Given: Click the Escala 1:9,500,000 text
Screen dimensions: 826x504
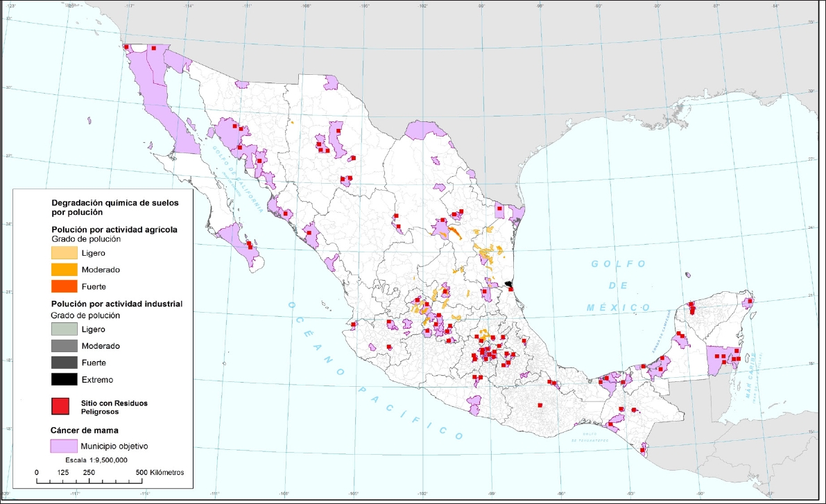Looking at the screenshot, I should coord(91,460).
